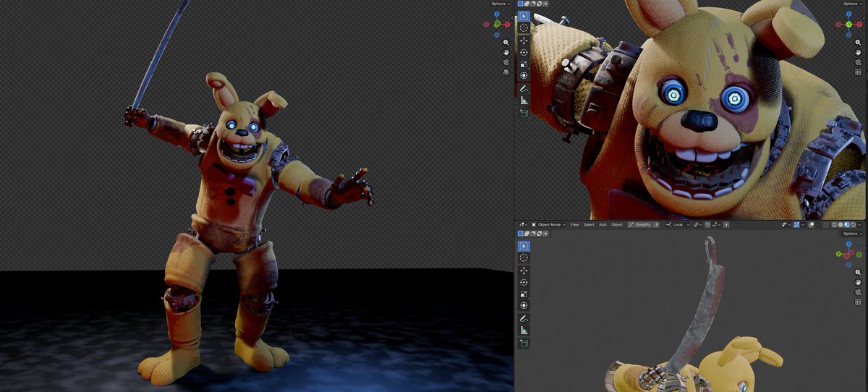This screenshot has height=392, width=868.
Task: Open the Select menu in bottom-right viewport
Action: [589, 225]
